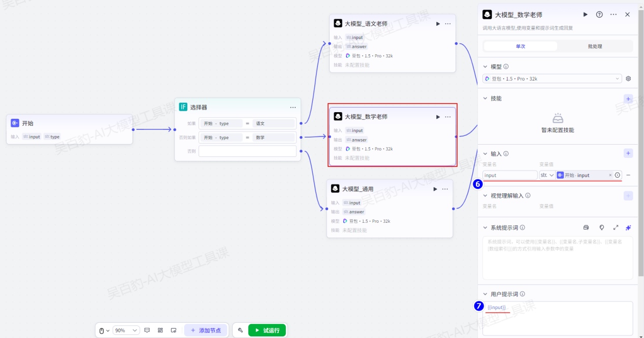
Task: Click the 添加节点 button
Action: click(x=206, y=330)
